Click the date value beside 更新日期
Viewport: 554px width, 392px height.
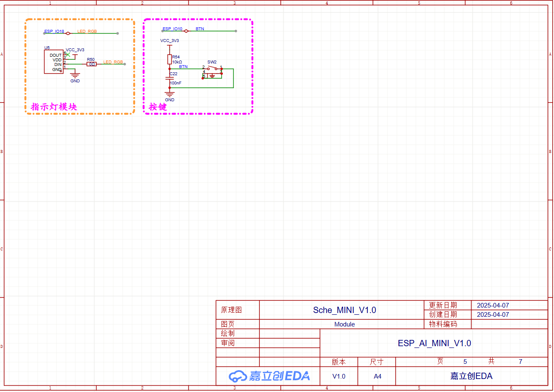point(493,305)
